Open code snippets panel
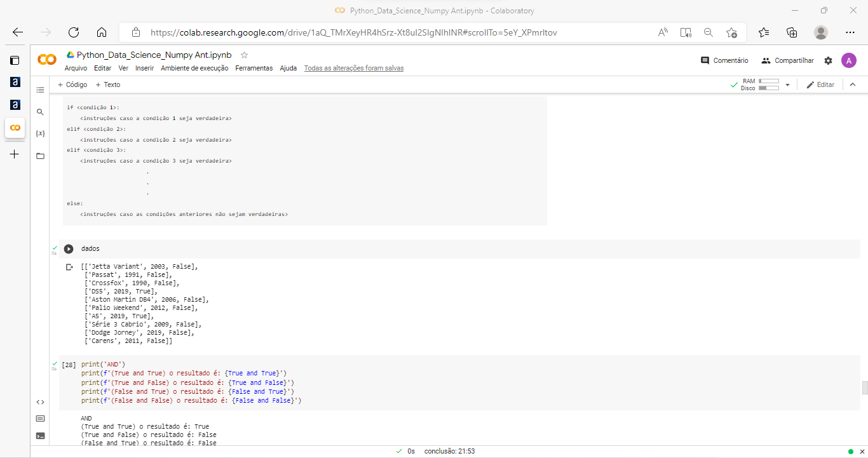This screenshot has height=458, width=868. (x=41, y=401)
